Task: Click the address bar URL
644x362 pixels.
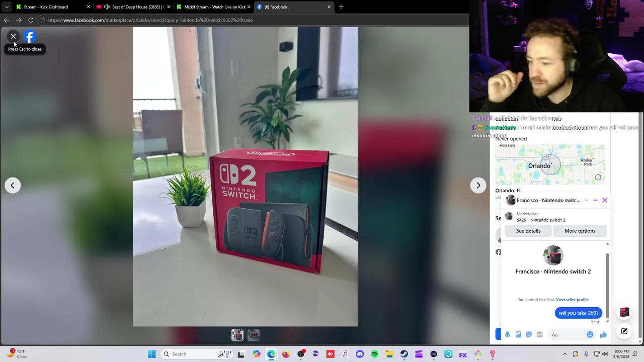Action: (x=150, y=20)
